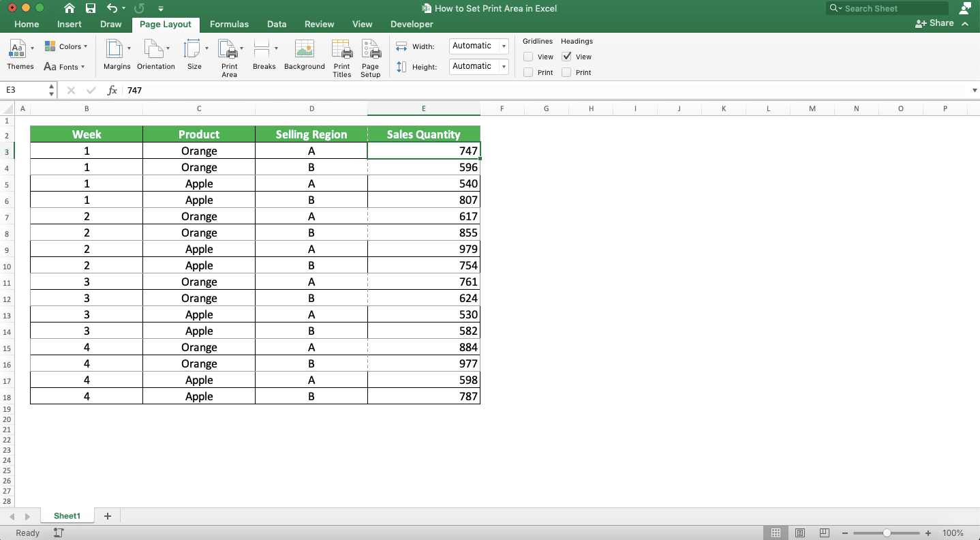
Task: Toggle Headings Print checkbox
Action: pos(566,72)
